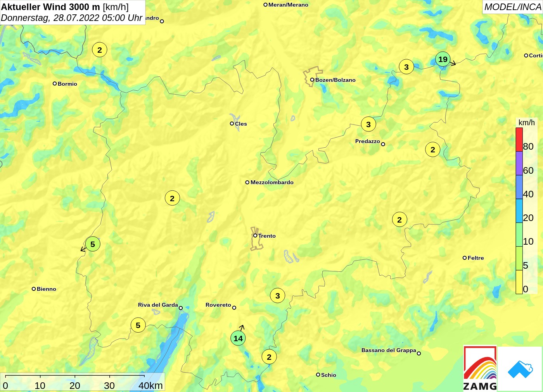Click the Bassano del Grappa city dot

(419, 353)
